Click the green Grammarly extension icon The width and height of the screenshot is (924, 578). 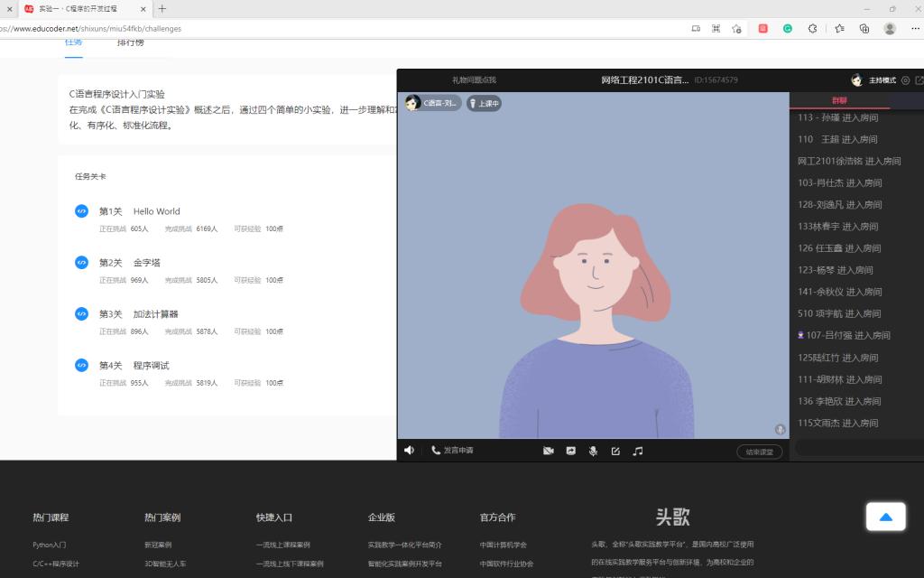point(787,28)
